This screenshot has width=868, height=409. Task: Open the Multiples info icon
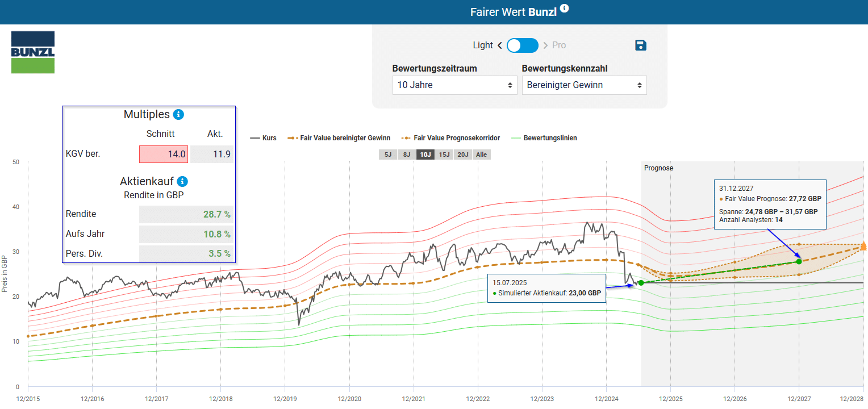click(x=178, y=115)
